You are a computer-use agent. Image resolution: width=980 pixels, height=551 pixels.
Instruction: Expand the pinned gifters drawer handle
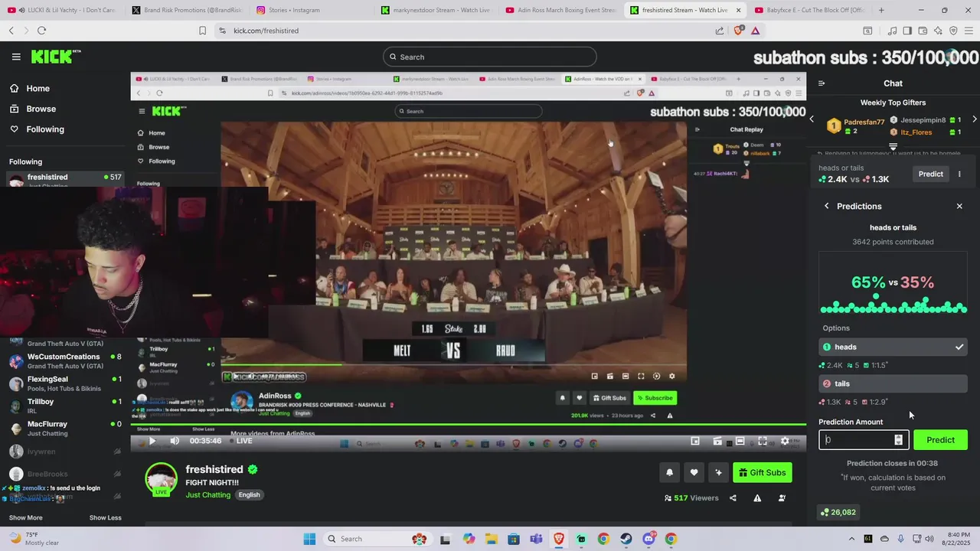[893, 146]
